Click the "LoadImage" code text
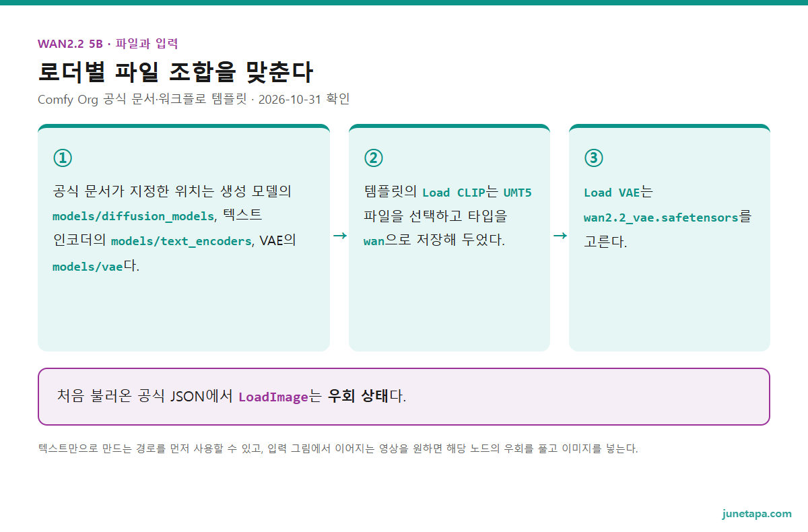Image resolution: width=808 pixels, height=532 pixels. pyautogui.click(x=273, y=397)
